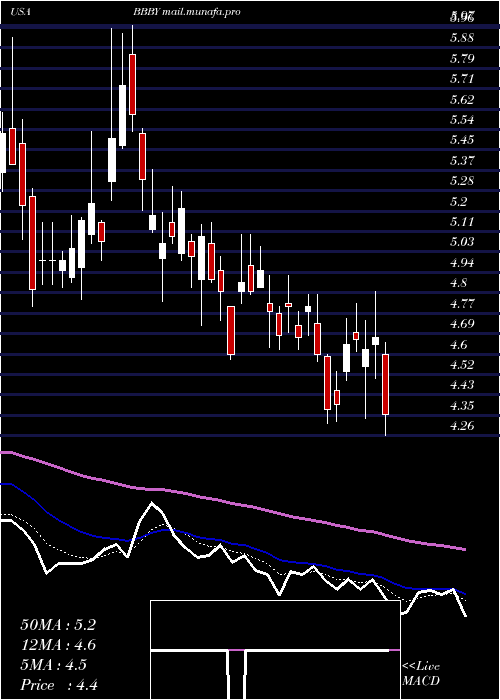The height and width of the screenshot is (700, 500).
Task: Click the 4.52 price axis label
Action: (462, 364)
